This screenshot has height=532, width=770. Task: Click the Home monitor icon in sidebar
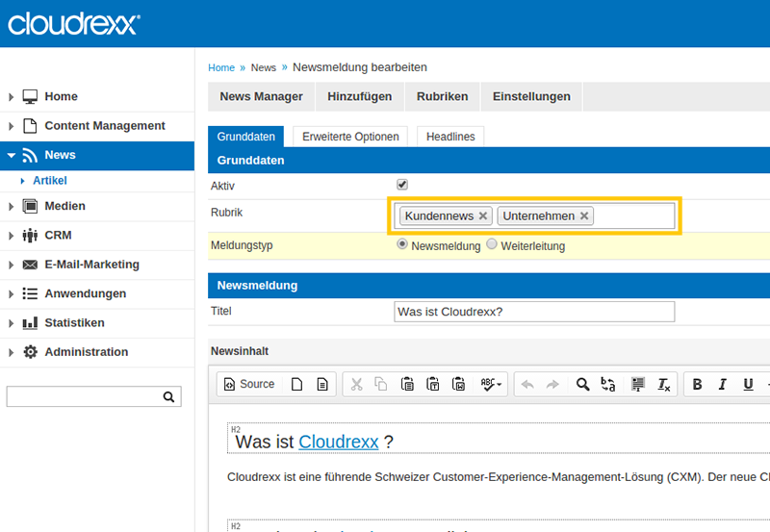(30, 96)
